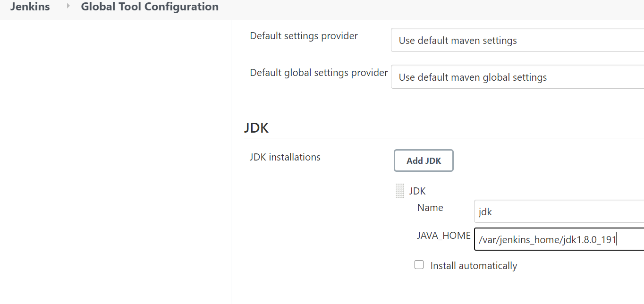This screenshot has width=644, height=304.
Task: Open the Default settings provider dropdown
Action: coord(517,40)
